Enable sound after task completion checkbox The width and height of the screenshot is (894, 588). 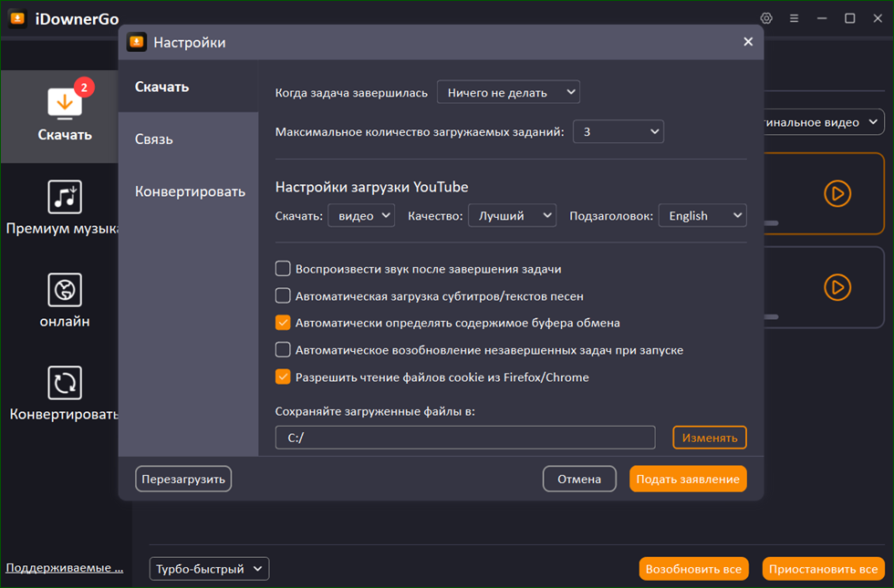(283, 268)
